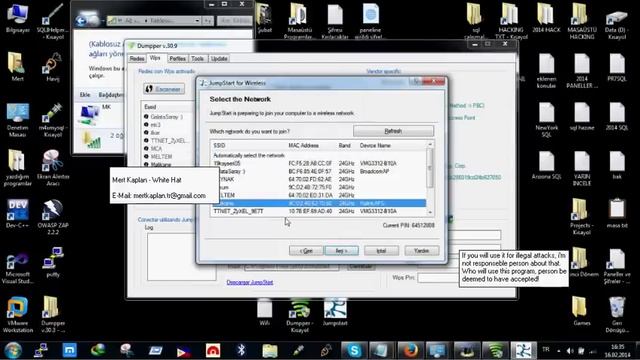The width and height of the screenshot is (640, 360).
Task: Open masa.txt file on desktop
Action: coord(617,213)
